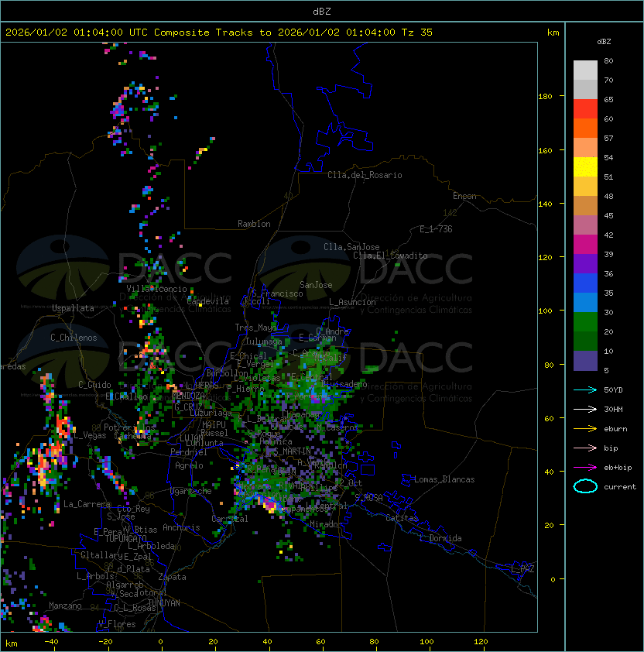Click the 80 dBZ light gray swatch
The height and width of the screenshot is (652, 644).
(x=585, y=70)
